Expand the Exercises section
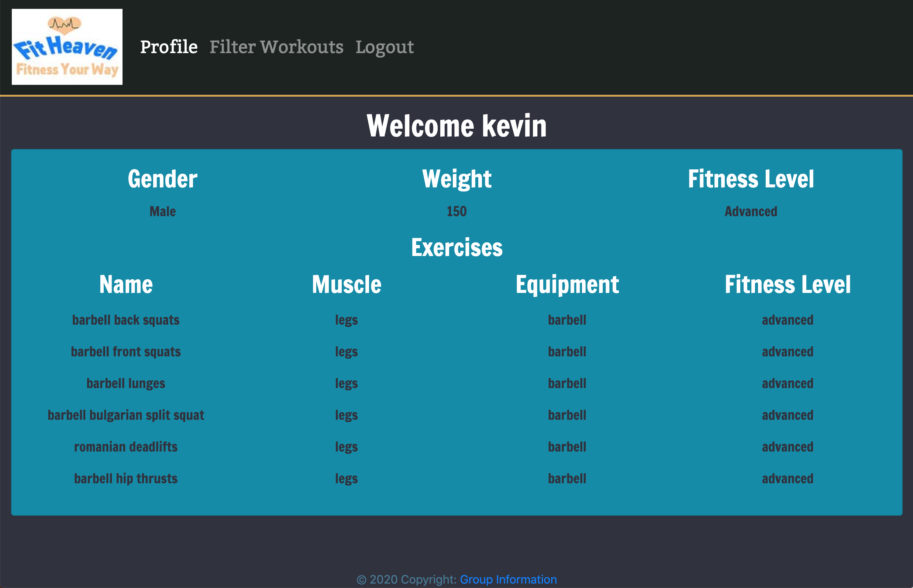 (456, 248)
